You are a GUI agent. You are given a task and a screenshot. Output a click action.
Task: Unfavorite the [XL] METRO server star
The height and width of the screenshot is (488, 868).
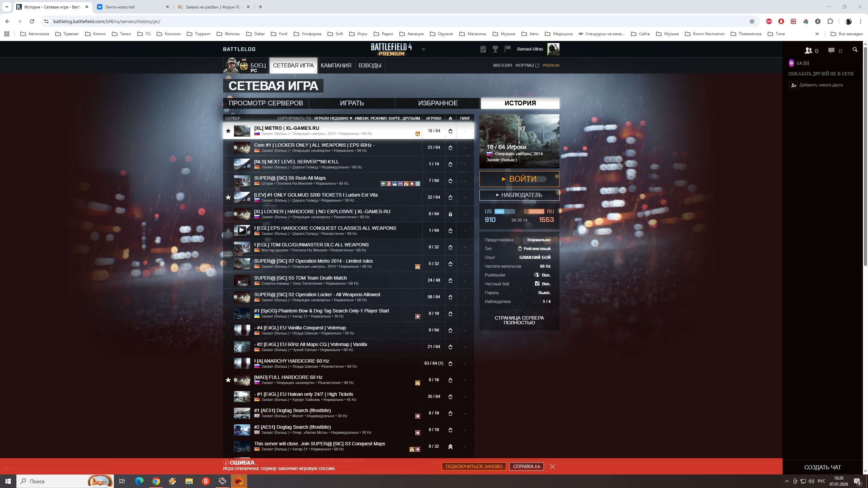tap(228, 131)
